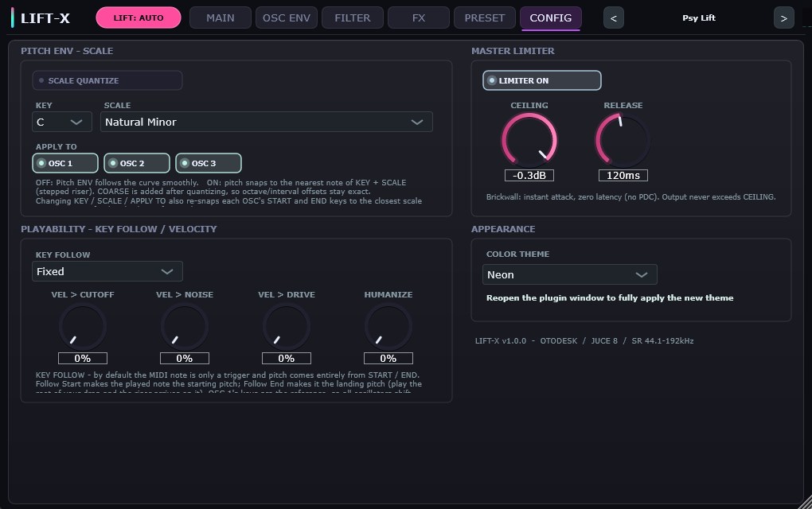Viewport: 812px width, 509px height.
Task: Click the 'Reopen the plugin window' notice text
Action: pos(610,298)
